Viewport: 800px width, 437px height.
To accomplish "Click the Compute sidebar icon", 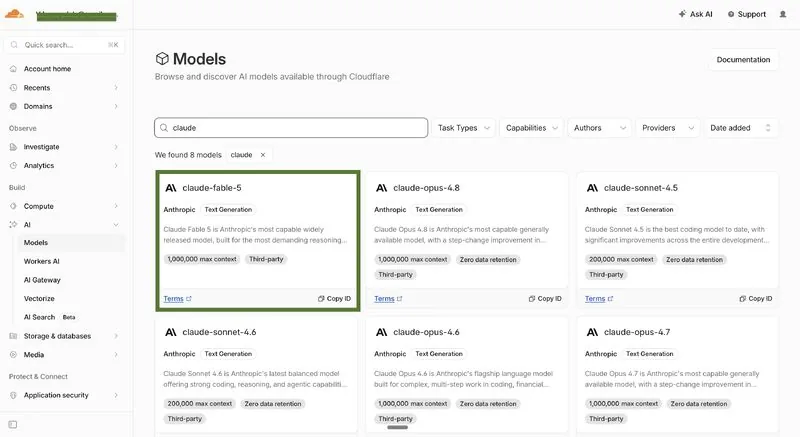I will [x=13, y=206].
